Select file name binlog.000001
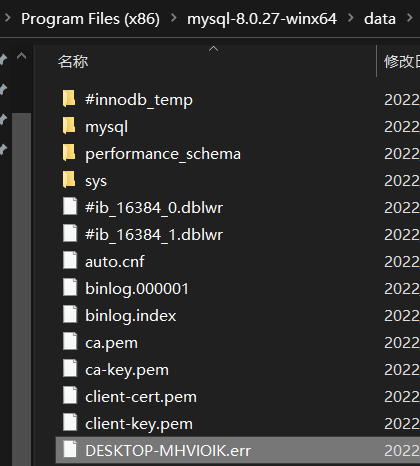This screenshot has width=420, height=466. (x=137, y=289)
